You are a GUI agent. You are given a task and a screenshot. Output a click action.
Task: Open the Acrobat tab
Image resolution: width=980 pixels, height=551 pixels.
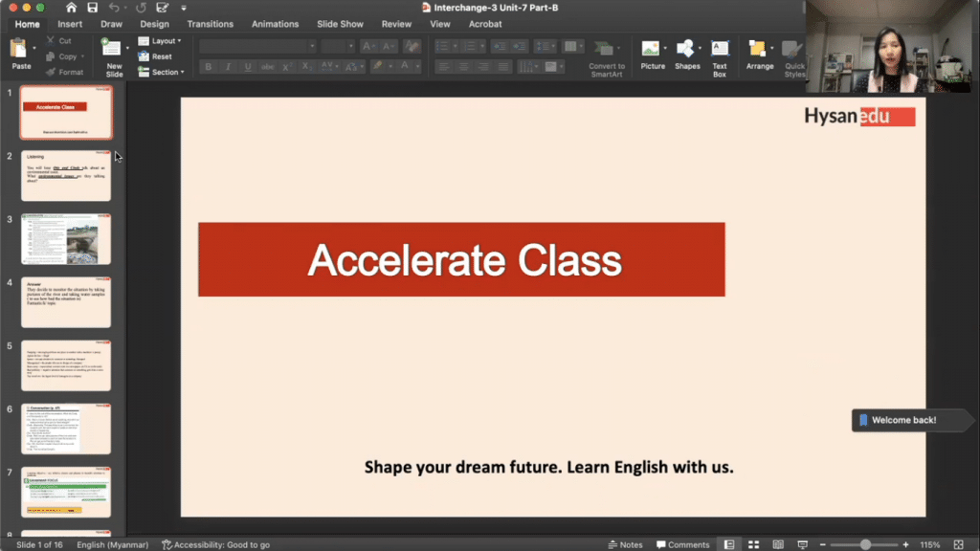[485, 24]
